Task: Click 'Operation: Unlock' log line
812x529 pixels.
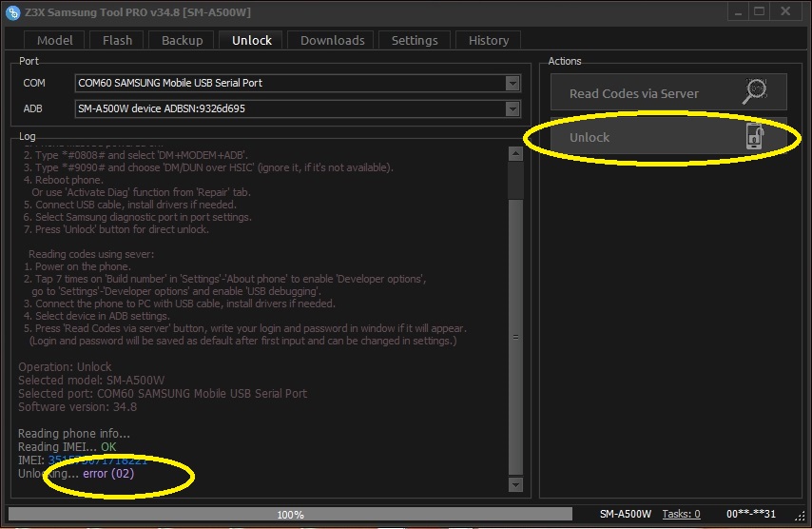Action: click(65, 367)
